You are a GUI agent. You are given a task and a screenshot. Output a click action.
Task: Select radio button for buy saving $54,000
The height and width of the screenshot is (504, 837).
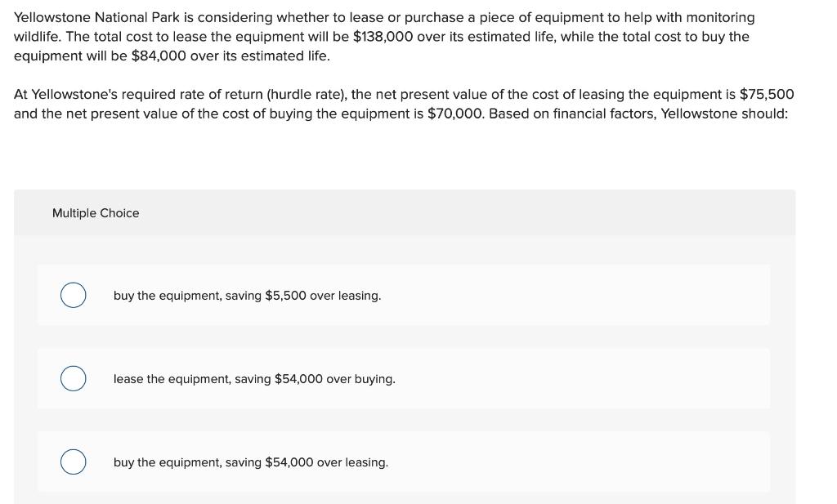(73, 462)
